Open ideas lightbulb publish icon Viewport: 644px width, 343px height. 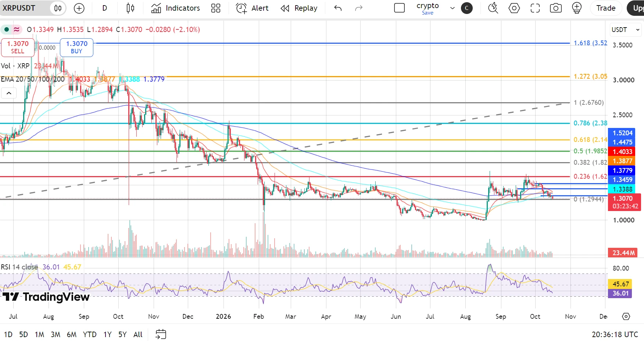click(x=577, y=8)
